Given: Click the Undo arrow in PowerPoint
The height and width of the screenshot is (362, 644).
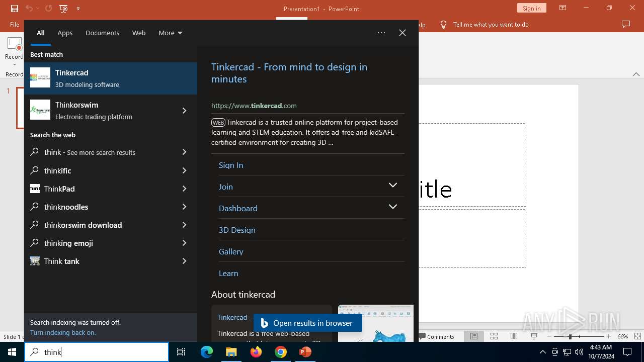Looking at the screenshot, I should pos(29,9).
